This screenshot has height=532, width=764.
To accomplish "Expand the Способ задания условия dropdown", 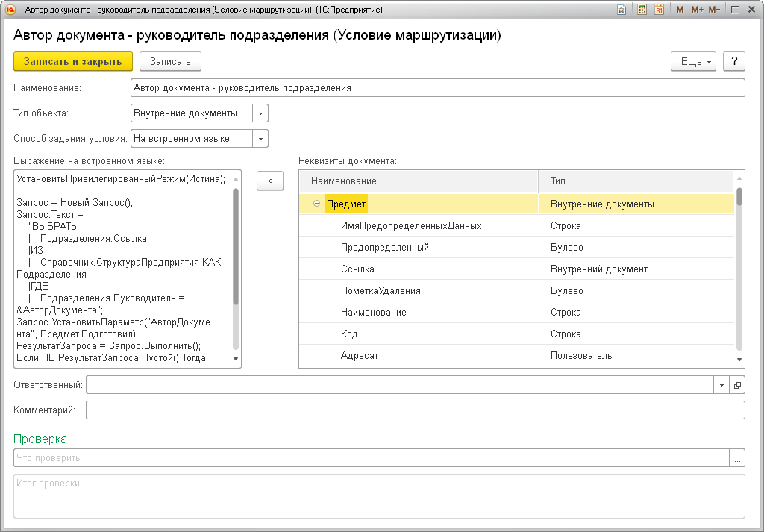I will click(260, 138).
